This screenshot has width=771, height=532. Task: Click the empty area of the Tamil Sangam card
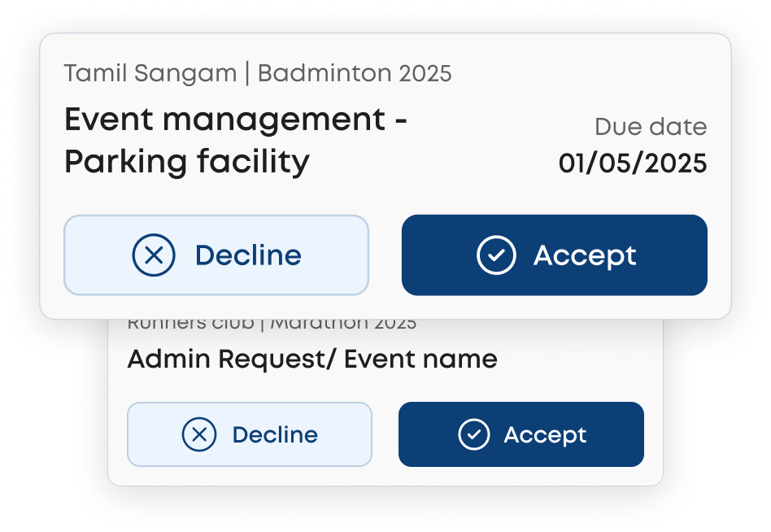pos(504,98)
